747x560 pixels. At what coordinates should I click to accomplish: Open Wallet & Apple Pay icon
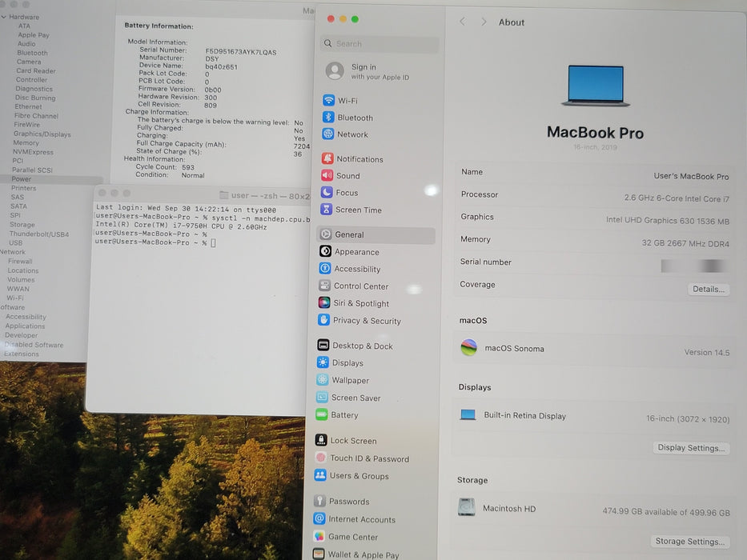(x=319, y=554)
